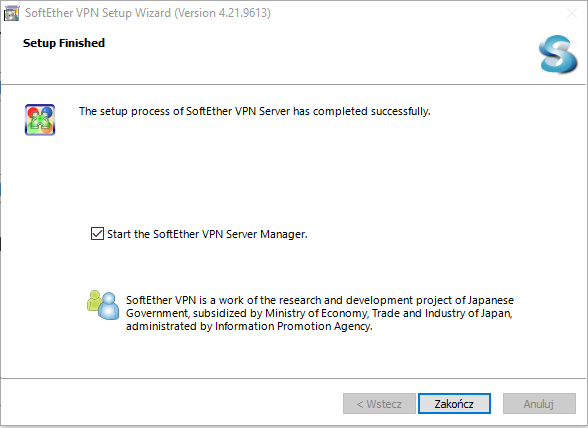Image resolution: width=588 pixels, height=428 pixels.
Task: Click the Version 4.21.9613 title text
Action: point(222,13)
